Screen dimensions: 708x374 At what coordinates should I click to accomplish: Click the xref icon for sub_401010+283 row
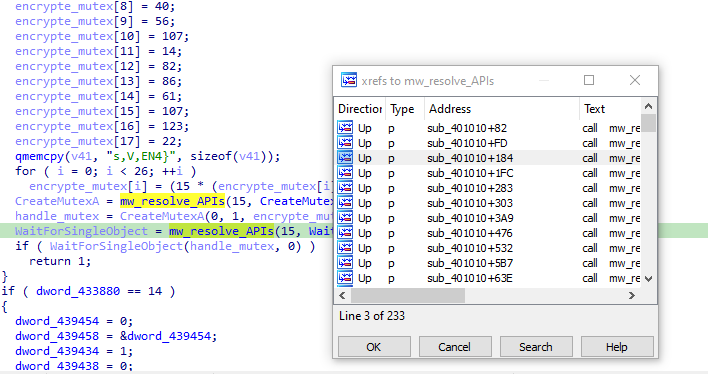click(345, 188)
